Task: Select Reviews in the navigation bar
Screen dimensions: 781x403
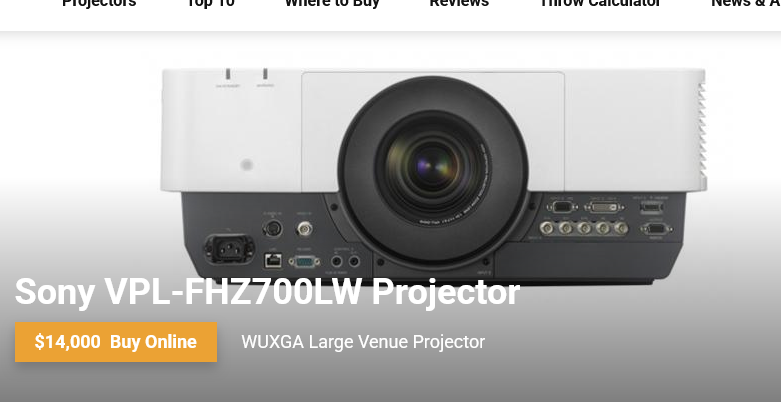Action: (459, 3)
